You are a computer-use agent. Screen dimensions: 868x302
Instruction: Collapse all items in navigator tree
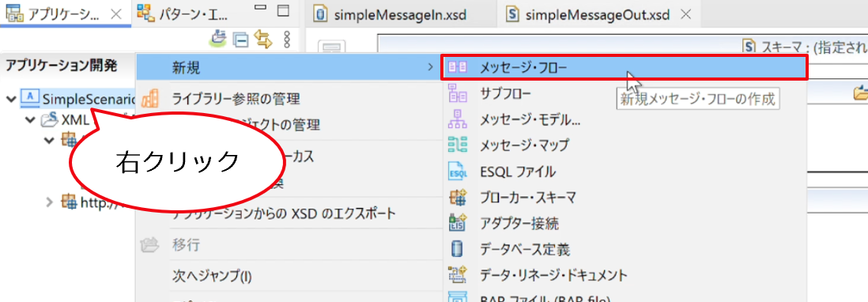tap(240, 40)
